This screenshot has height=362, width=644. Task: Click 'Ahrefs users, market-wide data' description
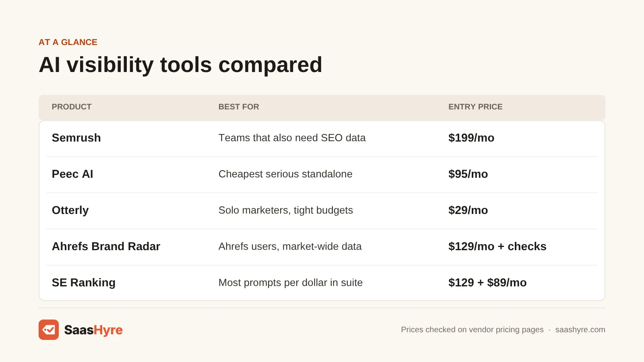point(290,246)
